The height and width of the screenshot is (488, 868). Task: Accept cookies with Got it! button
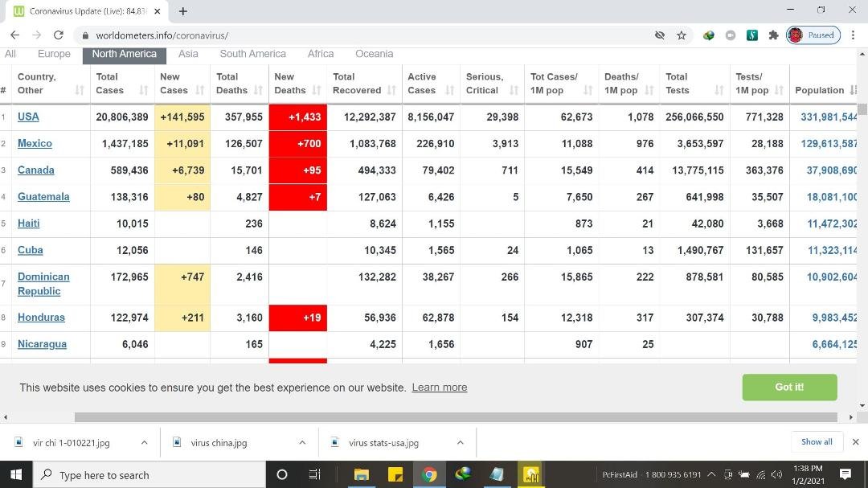pos(789,388)
